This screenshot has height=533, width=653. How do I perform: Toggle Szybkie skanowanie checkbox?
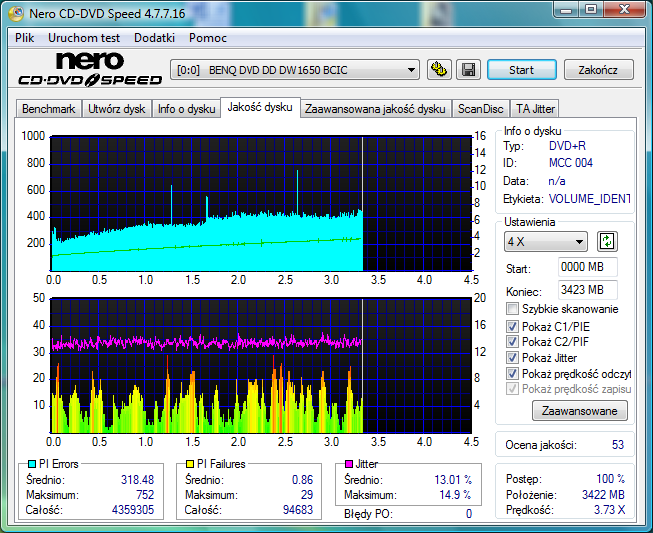point(512,309)
